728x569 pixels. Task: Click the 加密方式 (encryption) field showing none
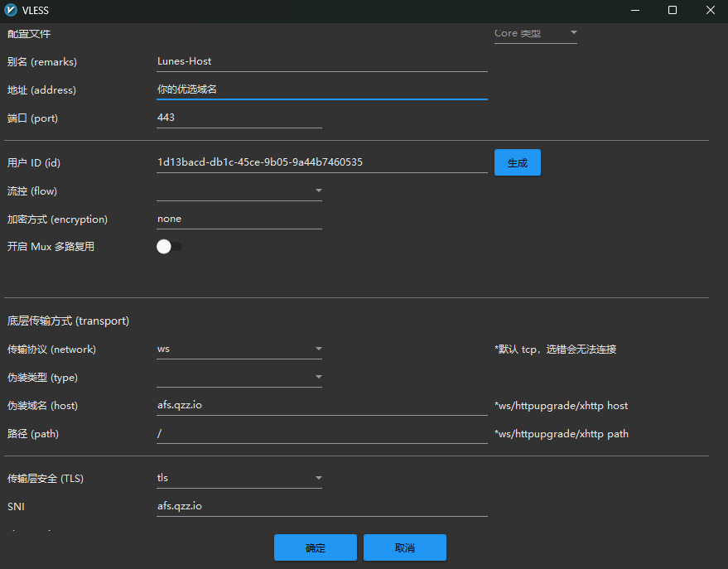pos(239,219)
